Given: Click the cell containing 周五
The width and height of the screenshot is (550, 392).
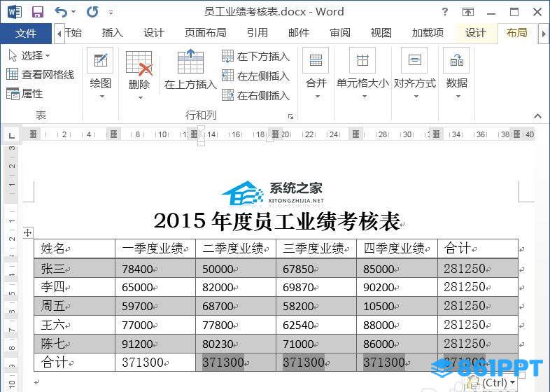Looking at the screenshot, I should pyautogui.click(x=75, y=306).
